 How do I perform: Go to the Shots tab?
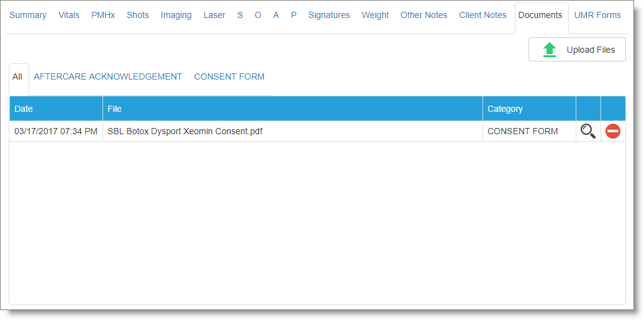tap(138, 15)
